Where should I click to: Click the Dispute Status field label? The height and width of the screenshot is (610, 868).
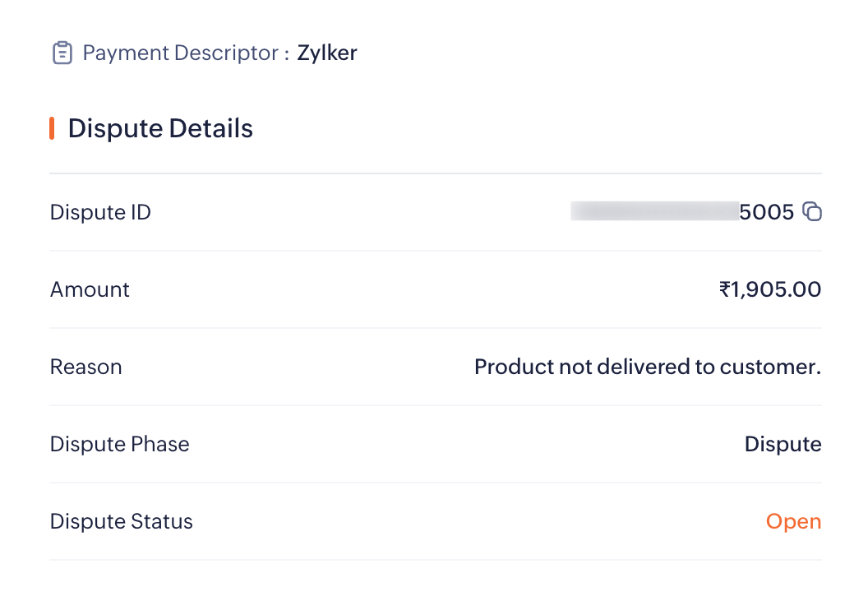click(121, 521)
